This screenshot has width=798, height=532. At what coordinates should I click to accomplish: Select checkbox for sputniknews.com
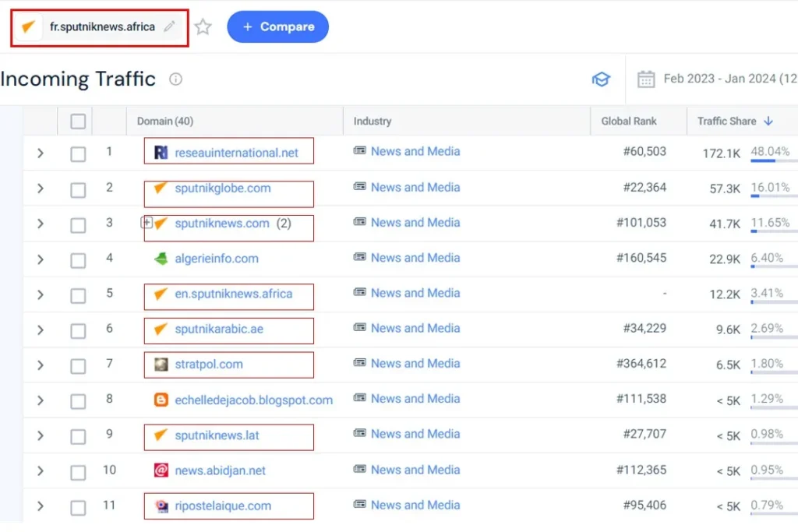click(78, 225)
